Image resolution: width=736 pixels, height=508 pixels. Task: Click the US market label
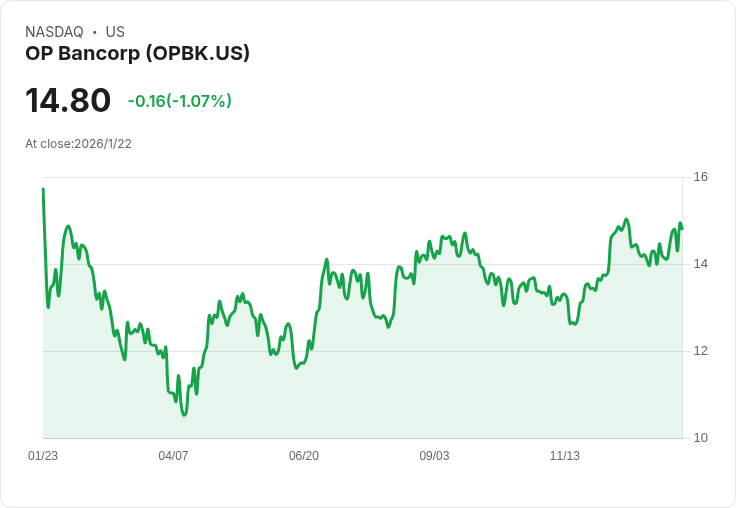coord(115,32)
